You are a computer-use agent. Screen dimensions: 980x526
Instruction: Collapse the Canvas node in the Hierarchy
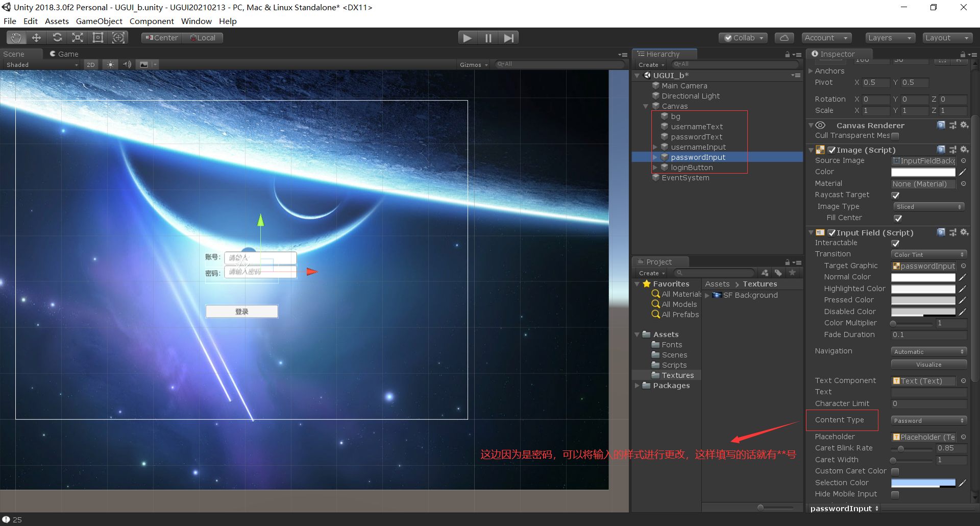(646, 106)
